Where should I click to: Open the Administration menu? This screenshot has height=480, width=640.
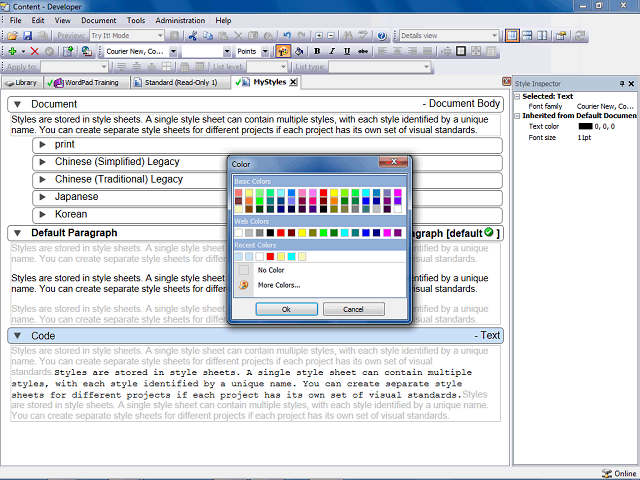pos(180,20)
